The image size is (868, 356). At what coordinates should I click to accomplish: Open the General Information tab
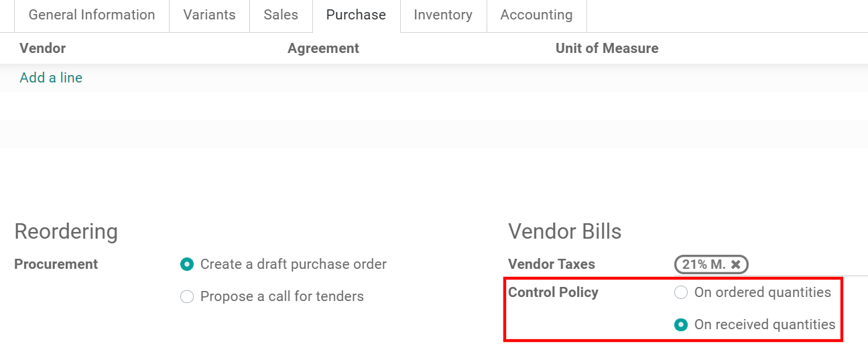pos(92,15)
